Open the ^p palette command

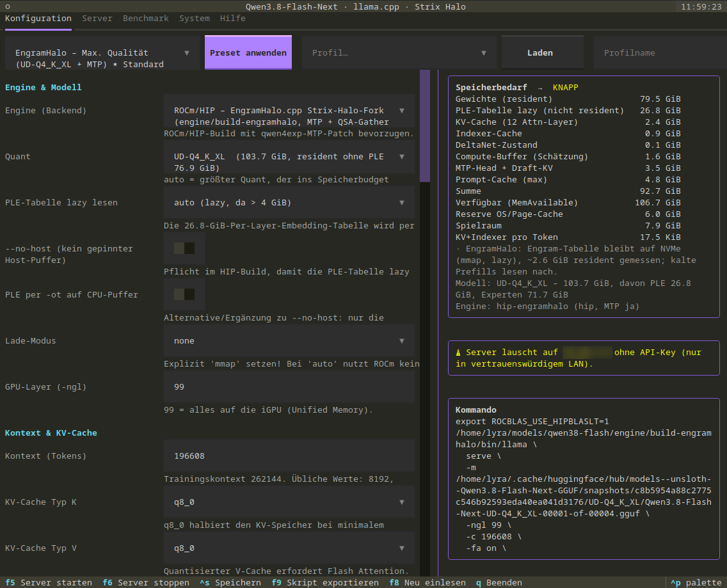coord(696,582)
